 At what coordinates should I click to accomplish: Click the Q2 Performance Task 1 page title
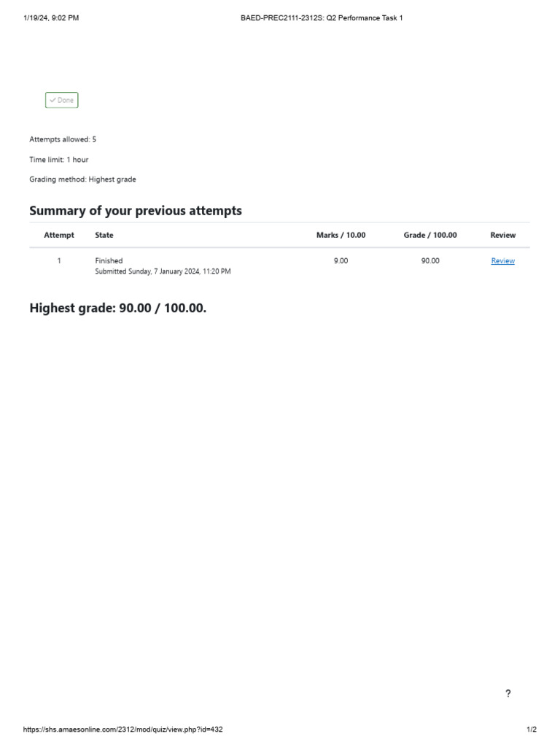322,18
